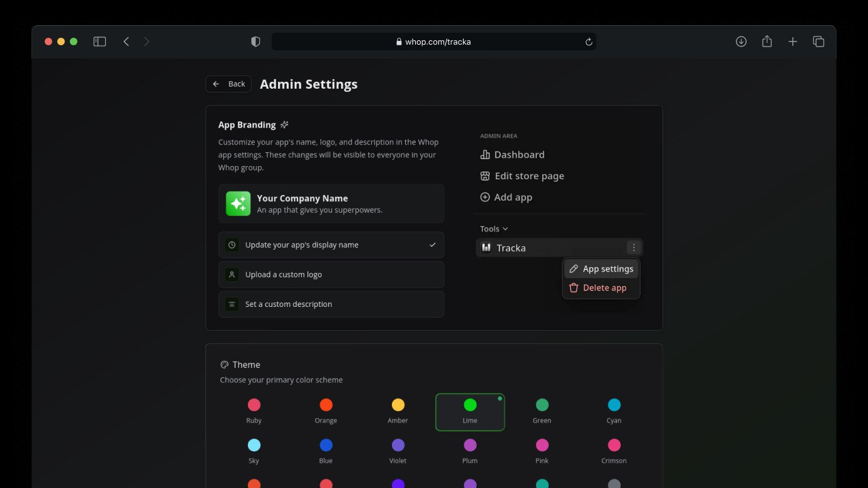Click Add app
This screenshot has width=868, height=488.
pos(506,197)
